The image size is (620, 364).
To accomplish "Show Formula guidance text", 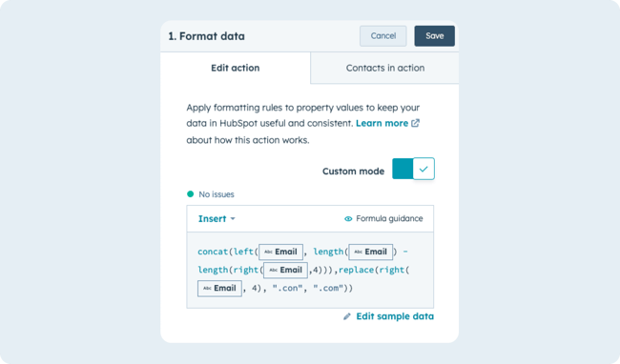I will coord(389,219).
